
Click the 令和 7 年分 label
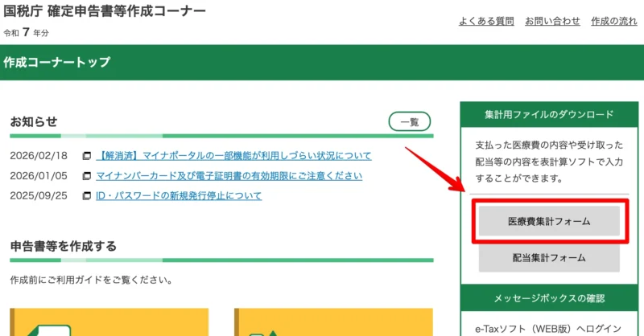click(26, 32)
